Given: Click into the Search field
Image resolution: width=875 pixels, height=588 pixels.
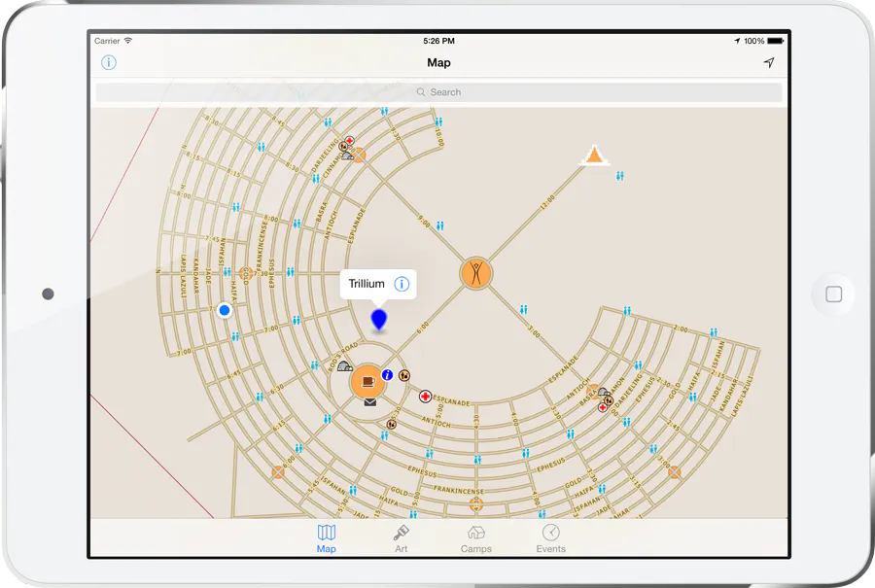Looking at the screenshot, I should click(438, 92).
